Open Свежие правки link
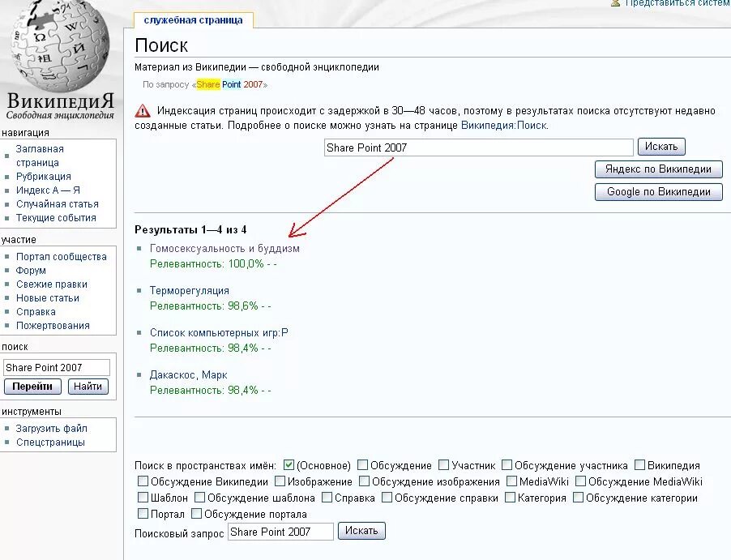The width and height of the screenshot is (731, 560). click(x=52, y=284)
